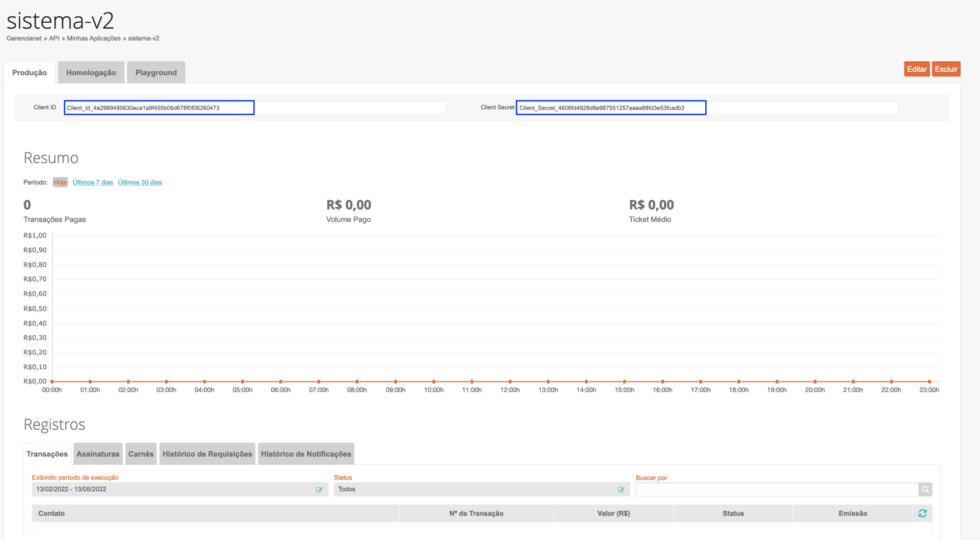980x540 pixels.
Task: Click the Ticket Médio label
Action: 650,220
